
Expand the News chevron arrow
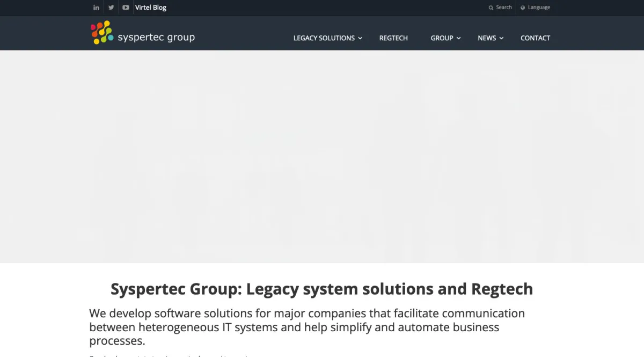pos(501,38)
